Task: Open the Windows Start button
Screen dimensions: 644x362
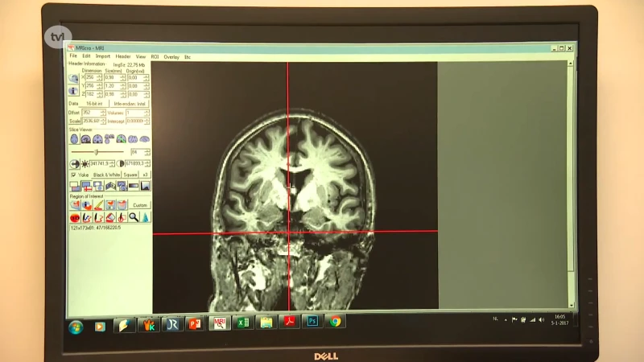Action: [x=76, y=327]
